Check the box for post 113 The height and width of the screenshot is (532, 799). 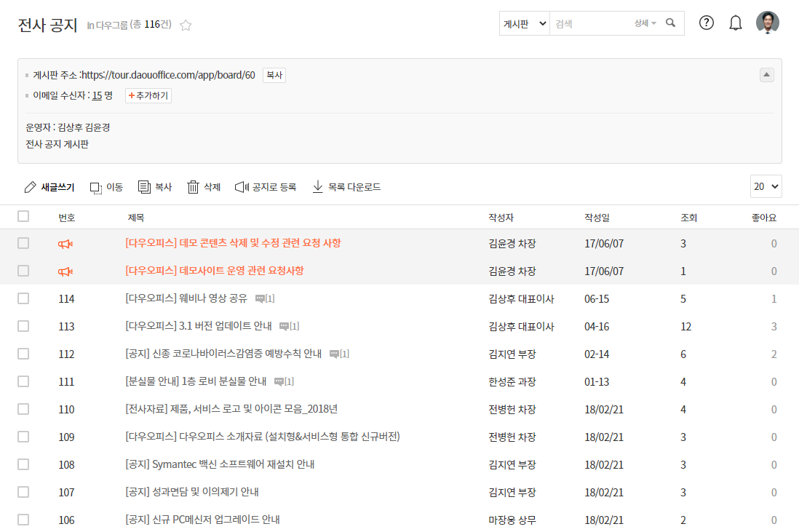[23, 326]
